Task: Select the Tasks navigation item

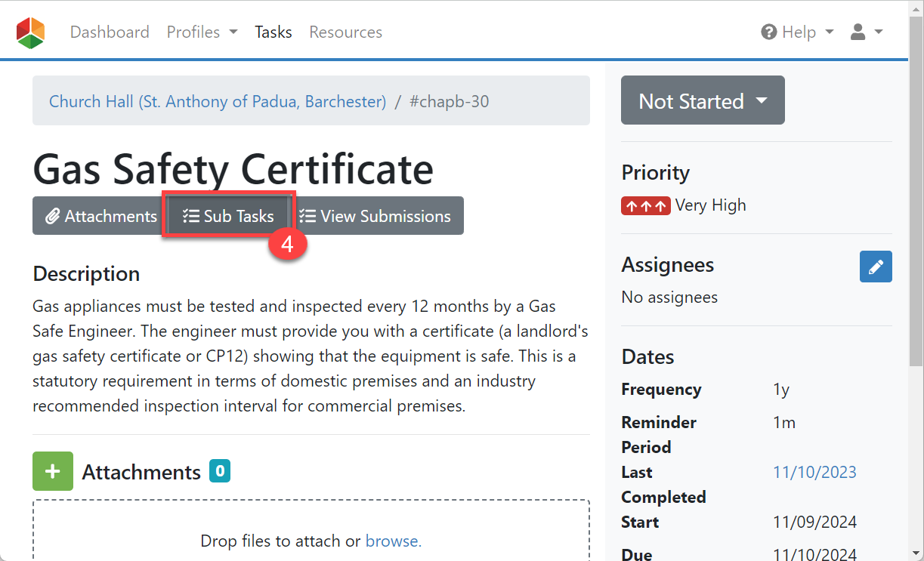Action: (273, 32)
